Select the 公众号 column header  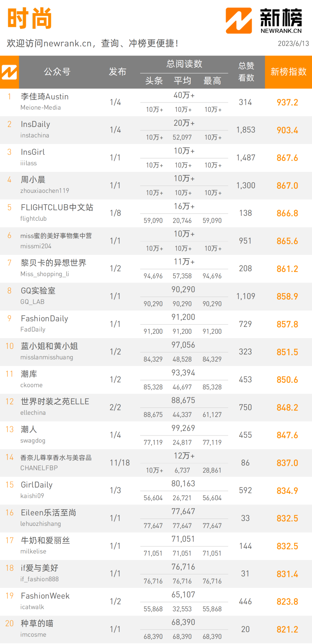pos(57,72)
